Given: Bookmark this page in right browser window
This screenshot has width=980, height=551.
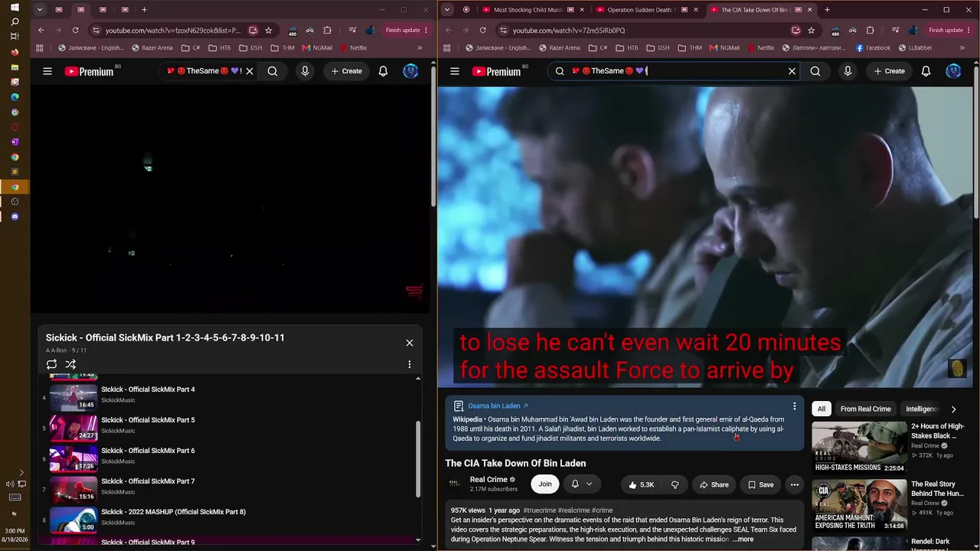Looking at the screenshot, I should (812, 31).
